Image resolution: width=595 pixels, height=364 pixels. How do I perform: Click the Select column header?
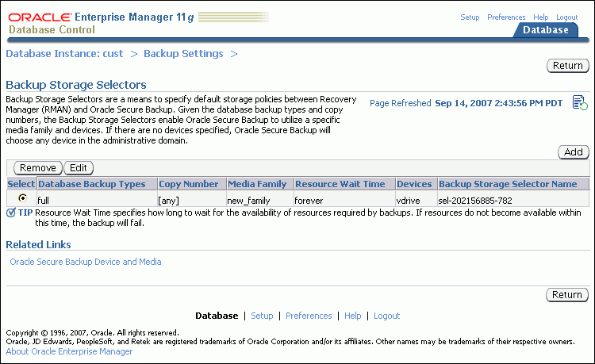coord(21,184)
